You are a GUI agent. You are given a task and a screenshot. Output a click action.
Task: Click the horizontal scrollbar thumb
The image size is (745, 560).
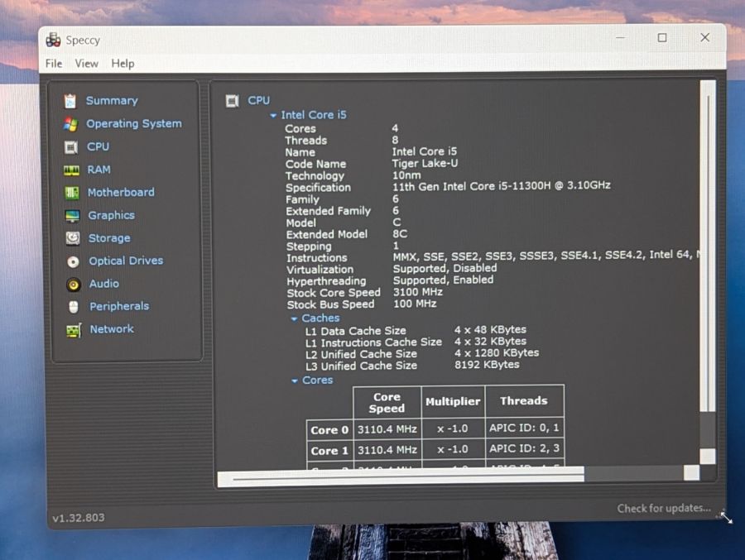point(401,476)
